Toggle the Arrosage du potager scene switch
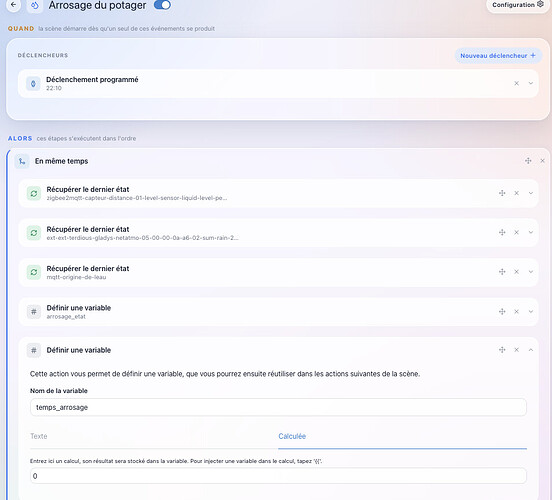The height and width of the screenshot is (500, 552). click(162, 5)
